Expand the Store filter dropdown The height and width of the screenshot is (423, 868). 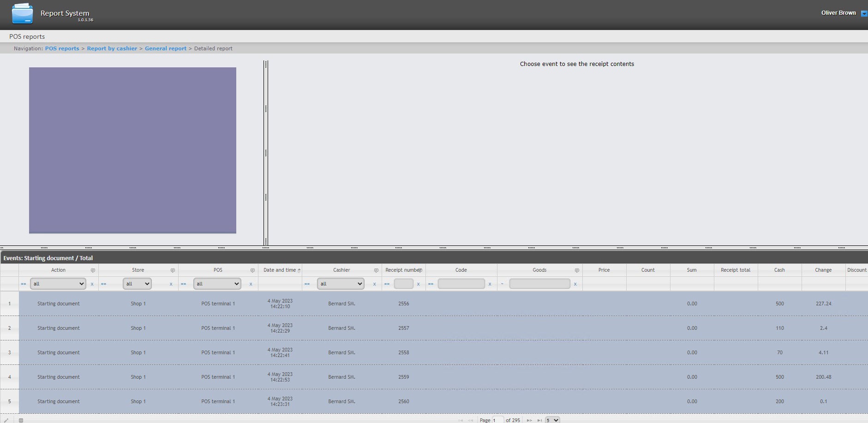(x=137, y=284)
